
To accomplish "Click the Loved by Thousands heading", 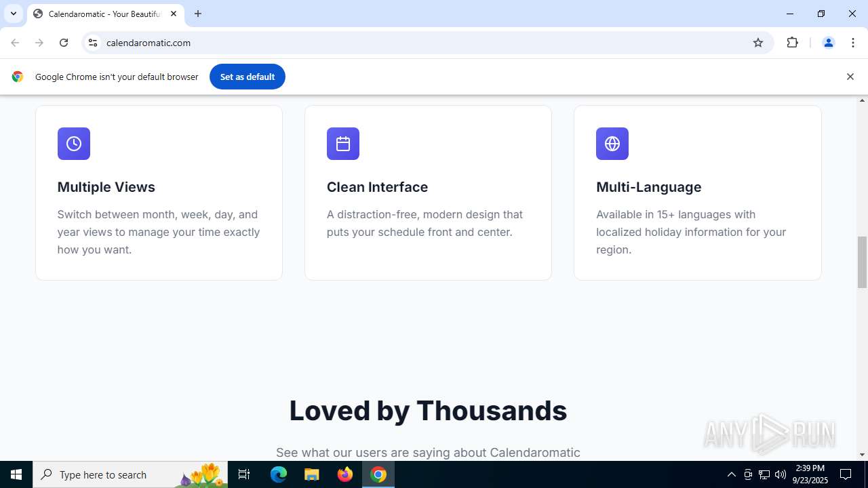I will (428, 411).
